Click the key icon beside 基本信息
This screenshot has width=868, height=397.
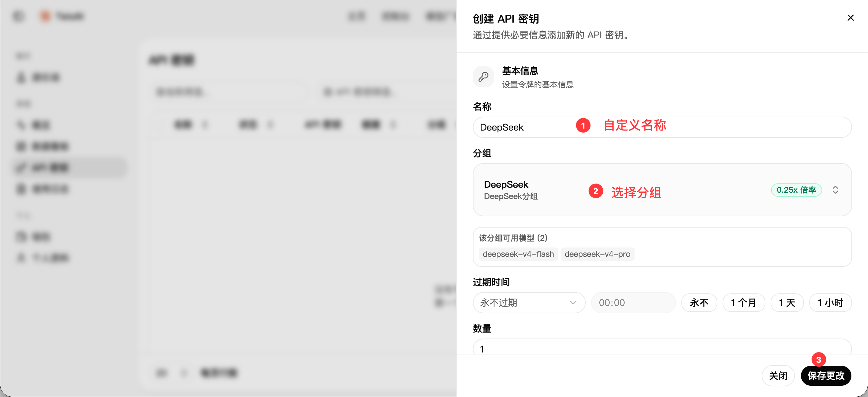pyautogui.click(x=483, y=77)
